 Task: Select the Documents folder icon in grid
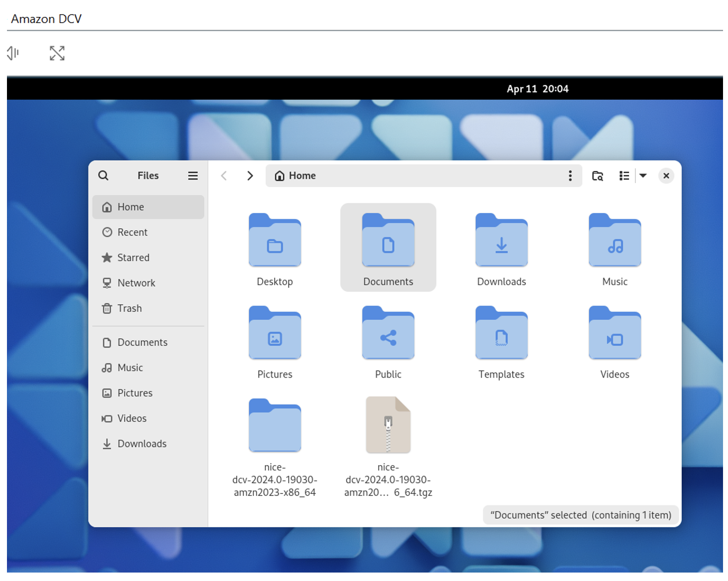(388, 240)
